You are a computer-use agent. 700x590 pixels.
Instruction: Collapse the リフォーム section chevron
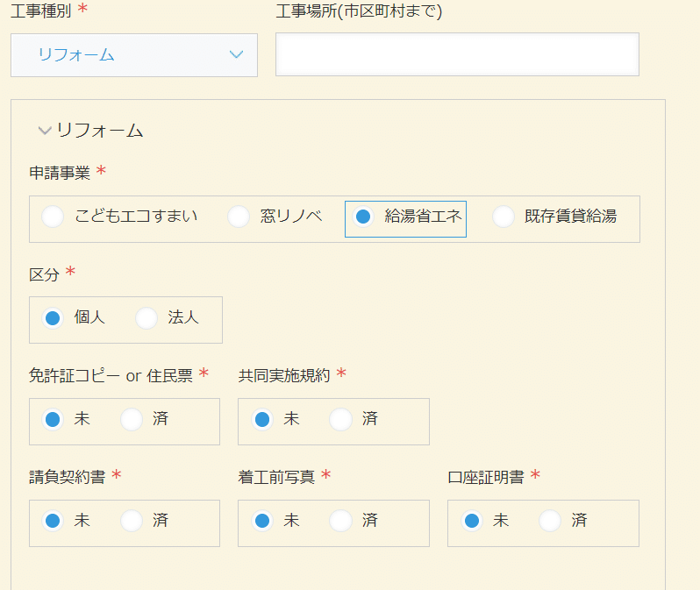[x=45, y=131]
